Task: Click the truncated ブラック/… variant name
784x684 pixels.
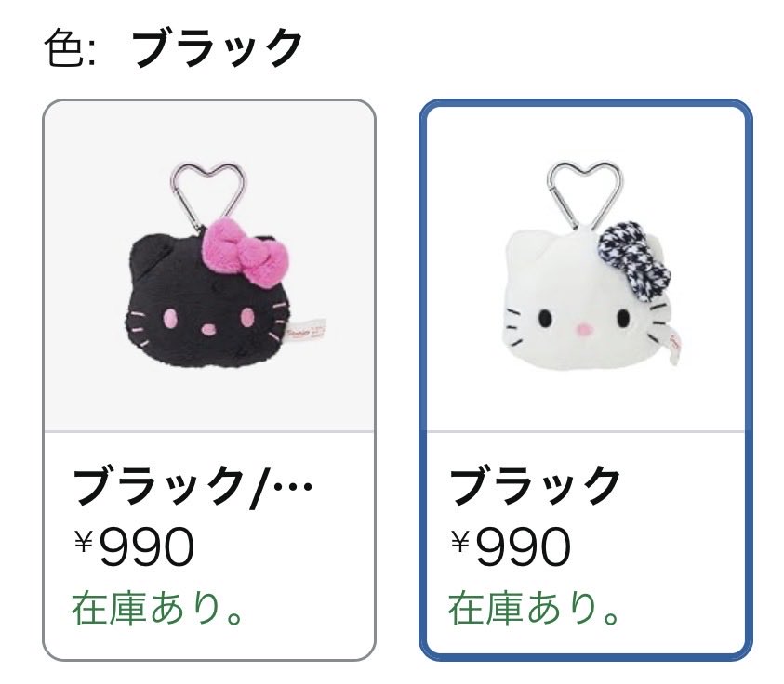Action: coord(193,487)
